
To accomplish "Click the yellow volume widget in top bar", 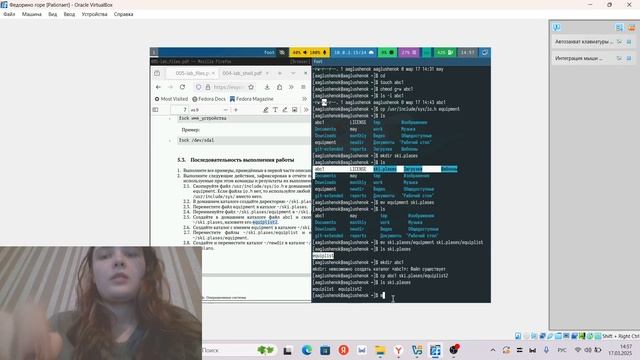I will click(309, 52).
